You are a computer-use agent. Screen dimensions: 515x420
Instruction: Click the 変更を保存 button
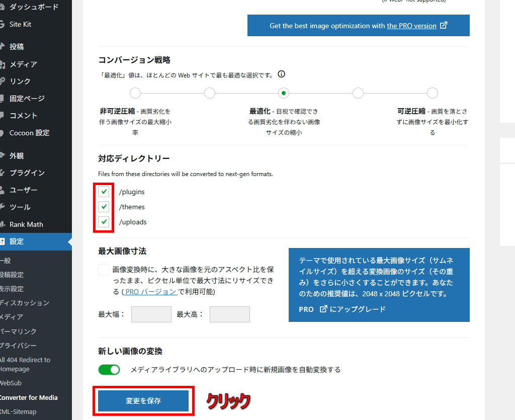point(143,401)
